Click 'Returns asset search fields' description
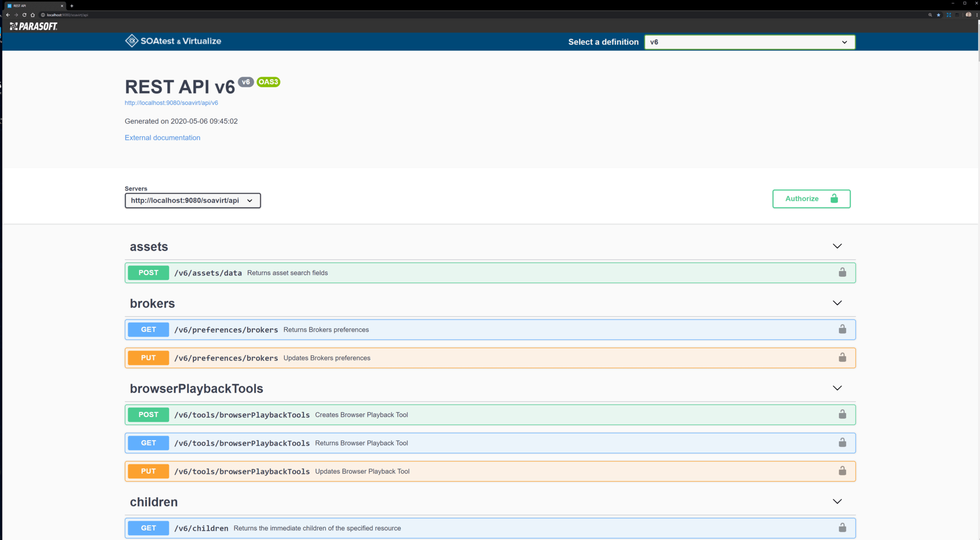Viewport: 980px width, 540px height. [287, 273]
